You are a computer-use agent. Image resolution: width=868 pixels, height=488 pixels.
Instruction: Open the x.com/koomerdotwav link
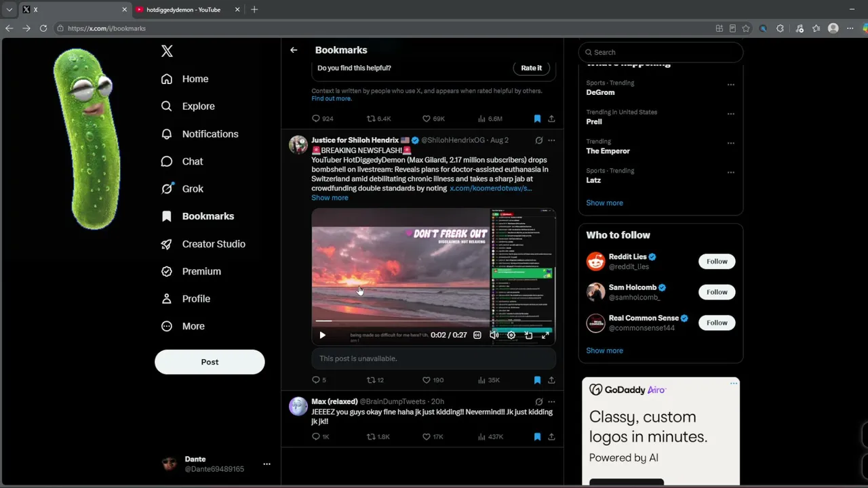tap(490, 188)
